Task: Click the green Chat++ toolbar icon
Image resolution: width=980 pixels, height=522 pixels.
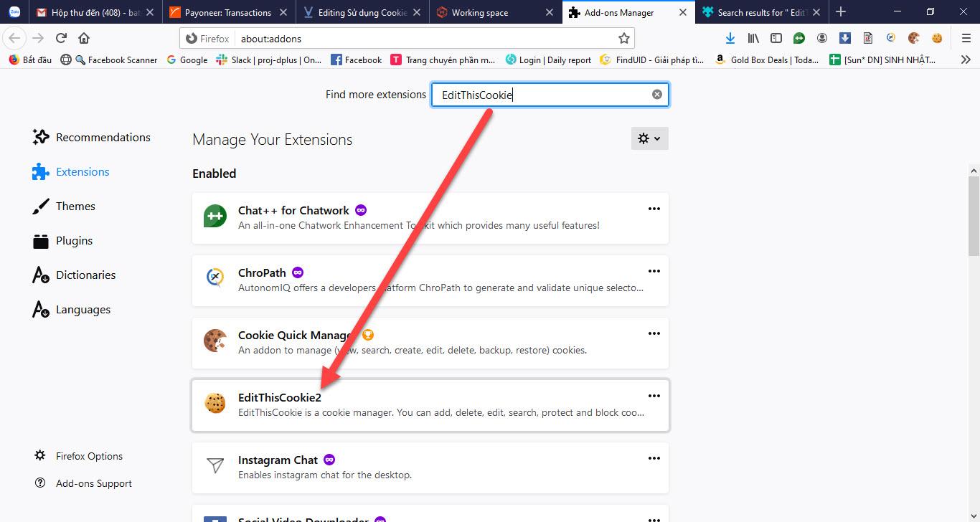Action: tap(799, 38)
